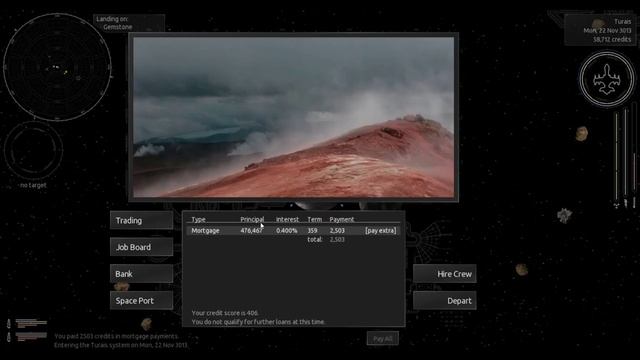Click the Pay All button
Screen dimensions: 640x360
382,339
